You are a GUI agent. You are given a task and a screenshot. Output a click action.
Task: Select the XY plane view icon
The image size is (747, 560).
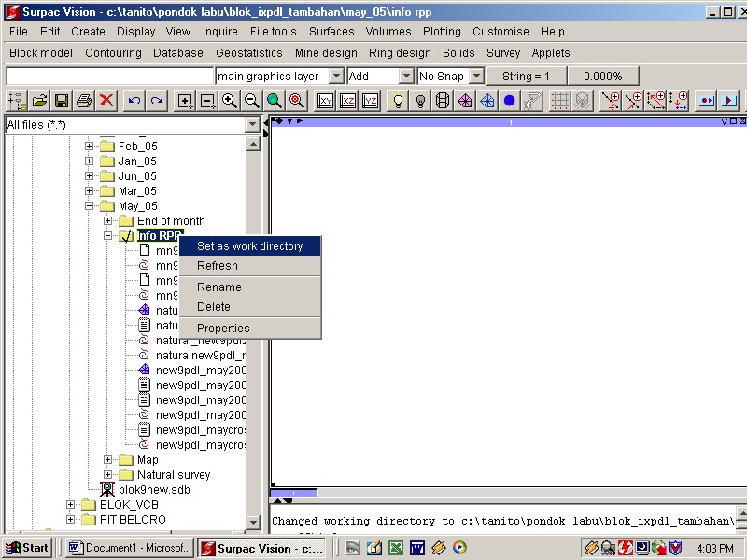pos(324,101)
